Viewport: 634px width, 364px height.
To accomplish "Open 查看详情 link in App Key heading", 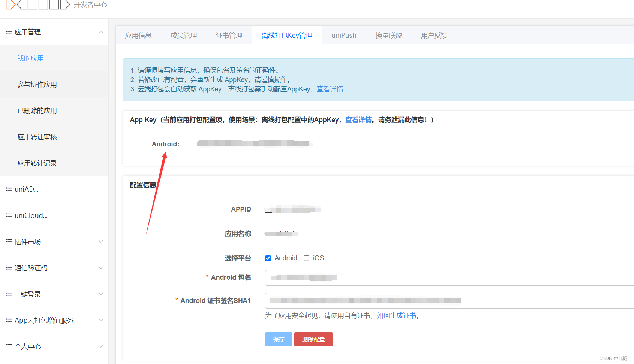I will 358,120.
